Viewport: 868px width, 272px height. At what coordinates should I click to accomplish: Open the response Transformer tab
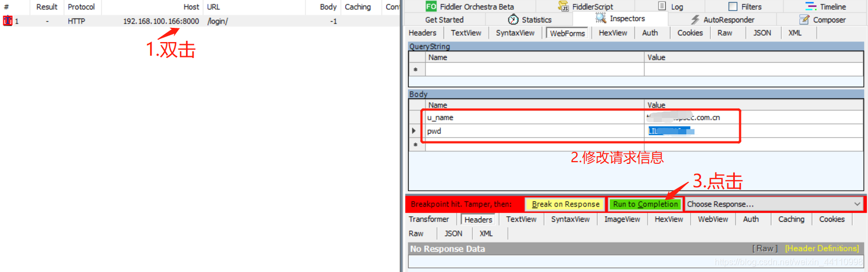429,219
